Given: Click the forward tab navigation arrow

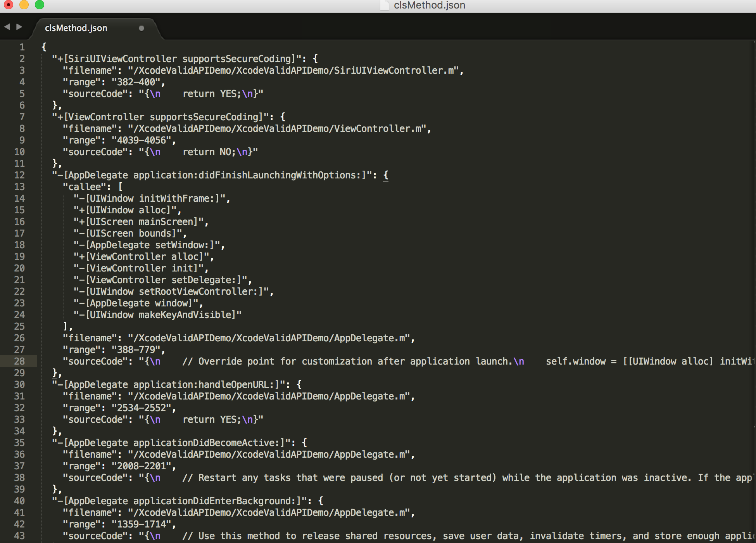Looking at the screenshot, I should 19,27.
